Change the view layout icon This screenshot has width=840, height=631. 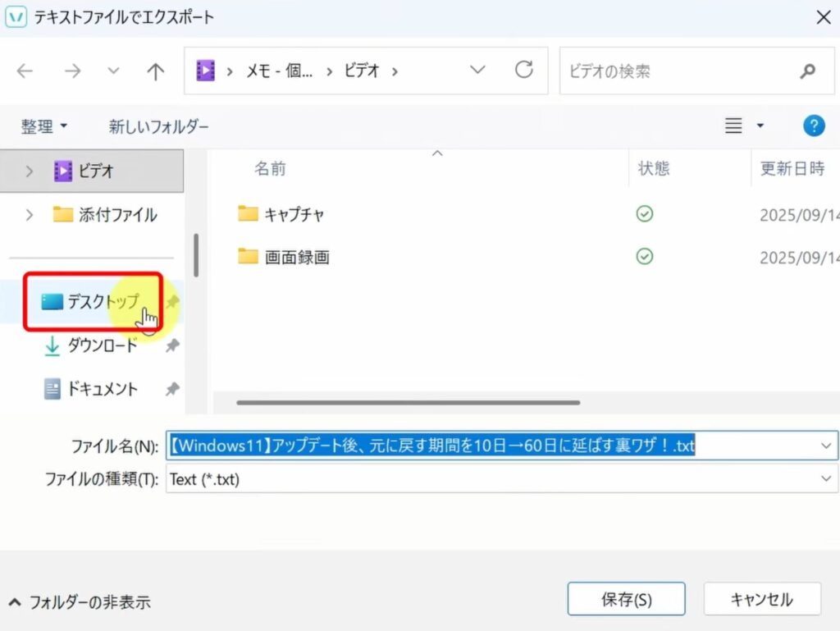click(734, 126)
